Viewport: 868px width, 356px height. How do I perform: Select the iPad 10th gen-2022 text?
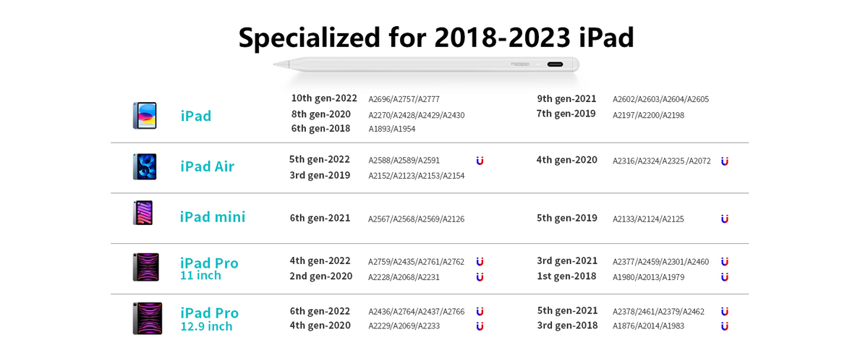[324, 98]
